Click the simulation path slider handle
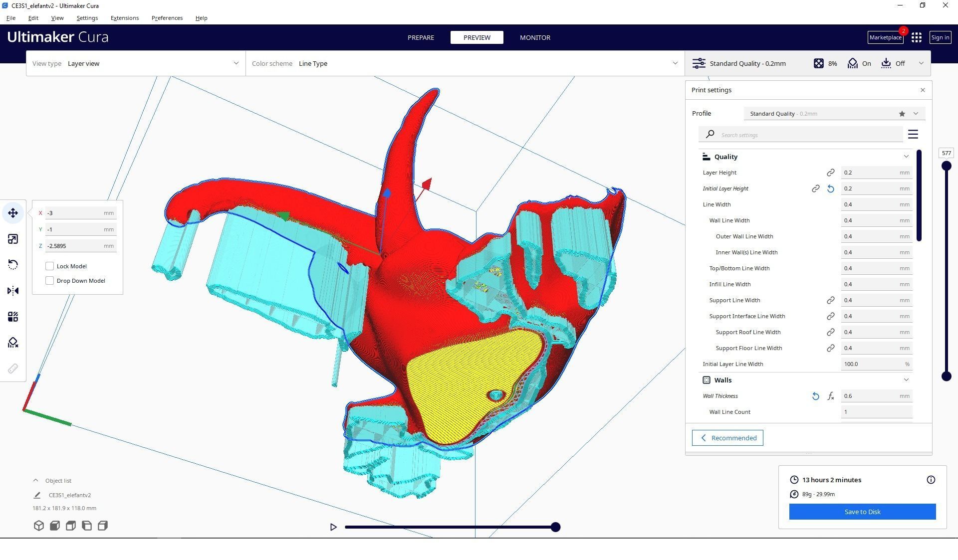Image resolution: width=958 pixels, height=560 pixels. click(x=555, y=527)
